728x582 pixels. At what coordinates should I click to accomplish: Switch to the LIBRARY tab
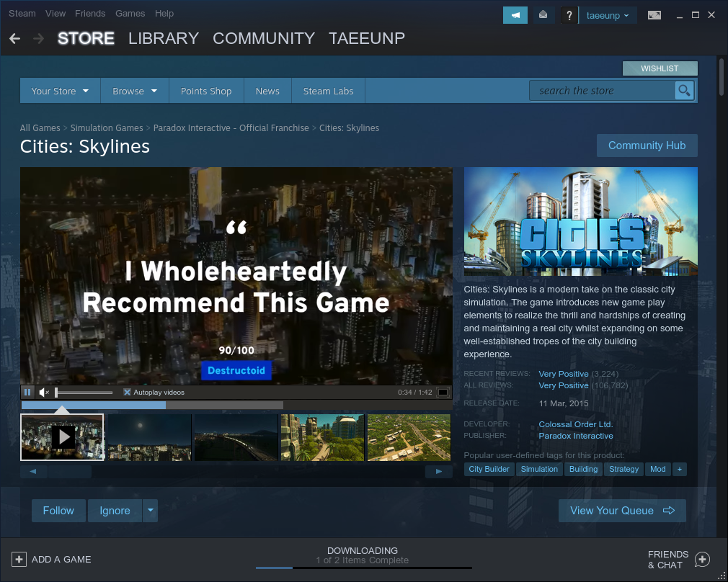click(x=163, y=38)
